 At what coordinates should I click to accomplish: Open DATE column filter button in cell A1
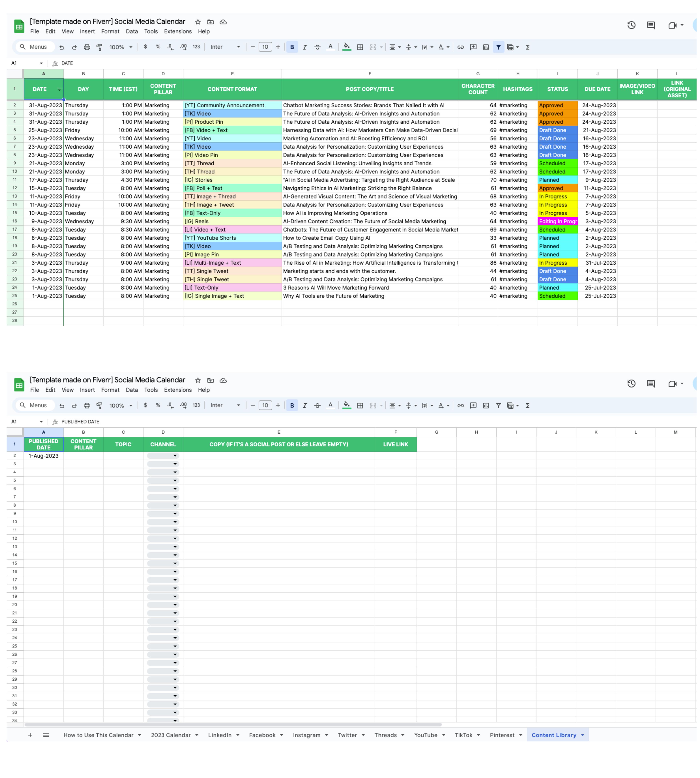(59, 89)
